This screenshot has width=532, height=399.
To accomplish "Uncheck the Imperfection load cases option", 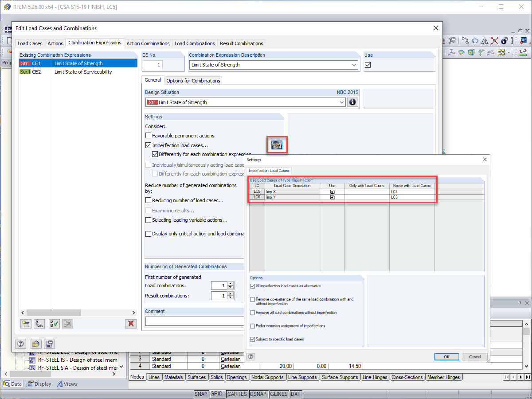I will click(148, 145).
